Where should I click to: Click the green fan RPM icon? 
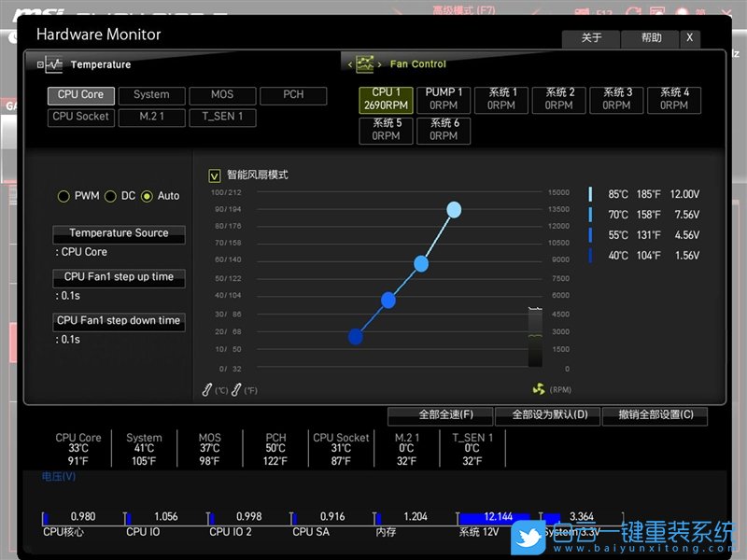point(537,389)
